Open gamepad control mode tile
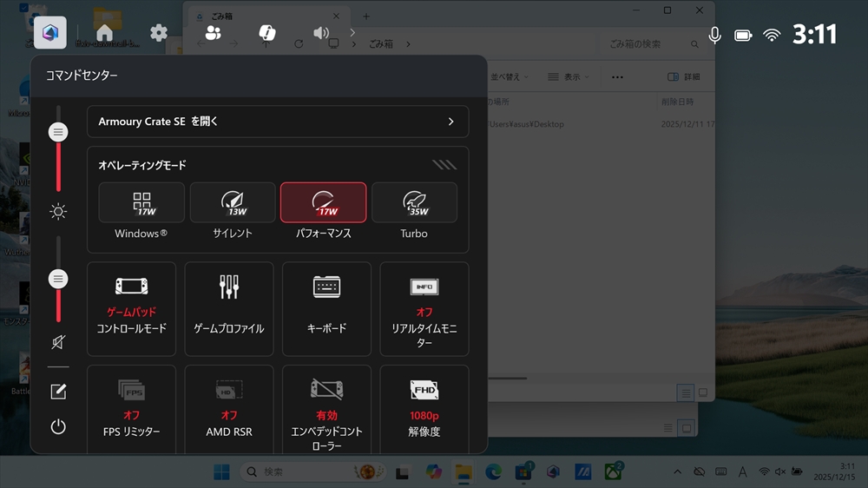 pyautogui.click(x=132, y=308)
